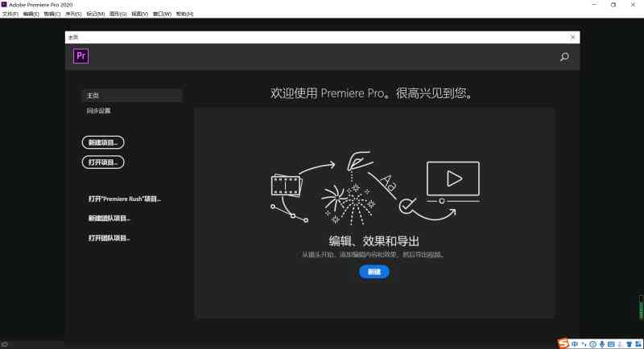Click the 打开团队项目... link
Image resolution: width=644 pixels, height=349 pixels.
(x=109, y=238)
